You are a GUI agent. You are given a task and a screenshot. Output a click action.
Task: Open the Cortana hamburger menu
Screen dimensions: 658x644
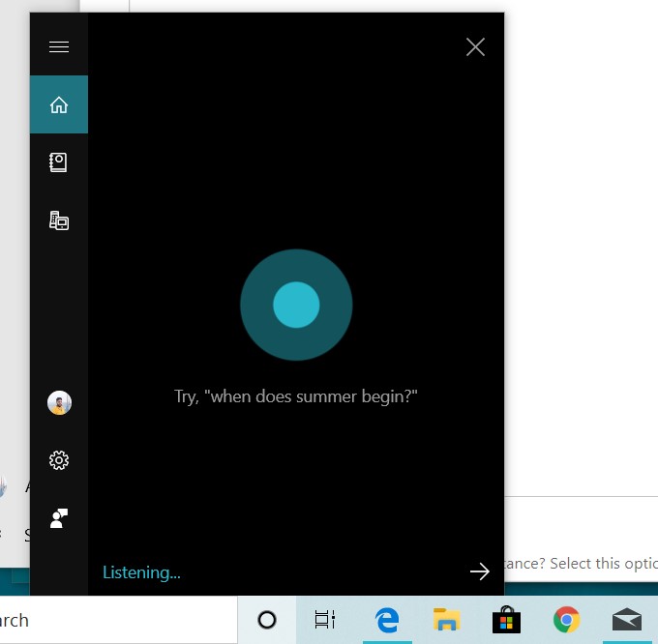tap(59, 46)
